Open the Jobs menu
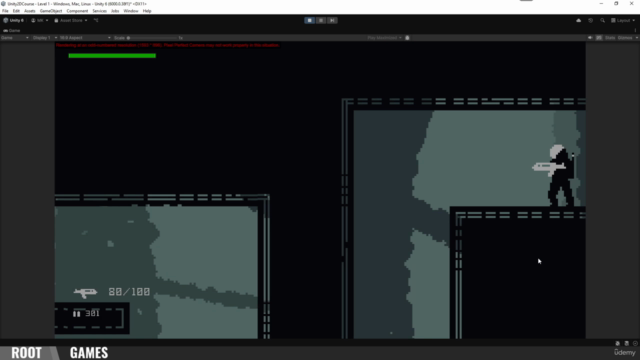 click(x=115, y=11)
